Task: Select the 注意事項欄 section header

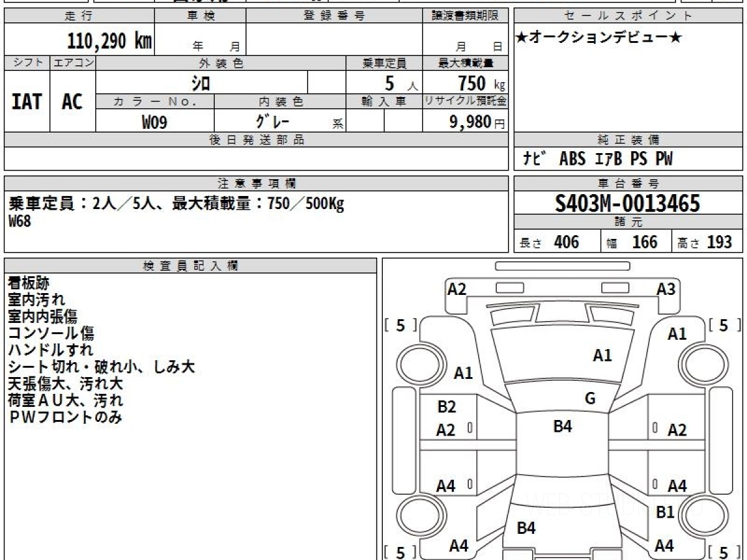Action: tap(256, 184)
